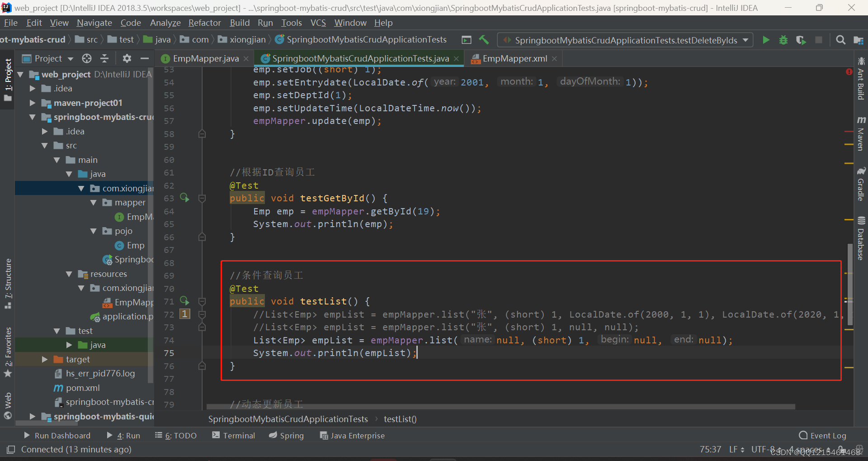This screenshot has width=868, height=461.
Task: Open Java Enterprise tool window
Action: click(x=352, y=436)
